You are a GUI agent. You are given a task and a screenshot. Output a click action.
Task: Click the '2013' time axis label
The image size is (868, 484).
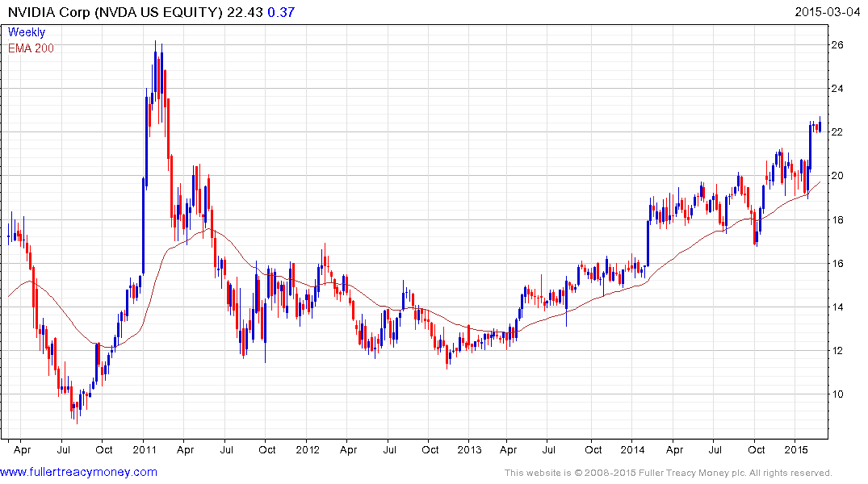tap(469, 449)
